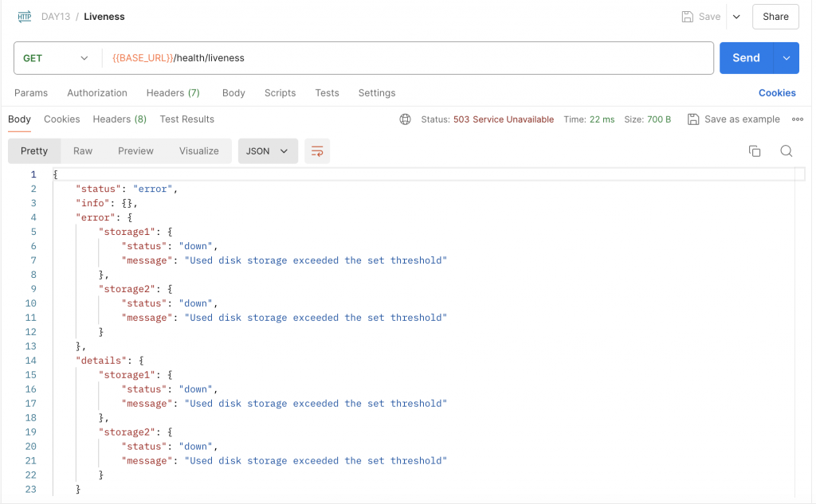Viewport: 816px width, 504px height.
Task: Click the Share button
Action: pyautogui.click(x=775, y=17)
